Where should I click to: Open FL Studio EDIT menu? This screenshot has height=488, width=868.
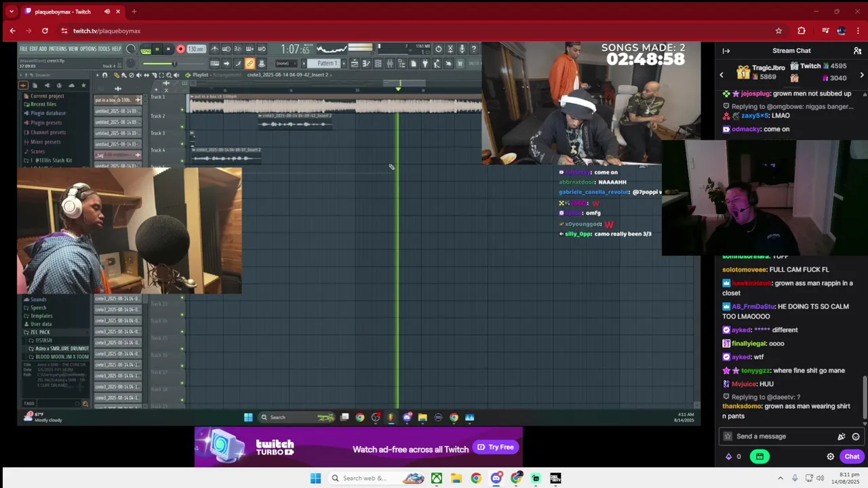[x=33, y=49]
